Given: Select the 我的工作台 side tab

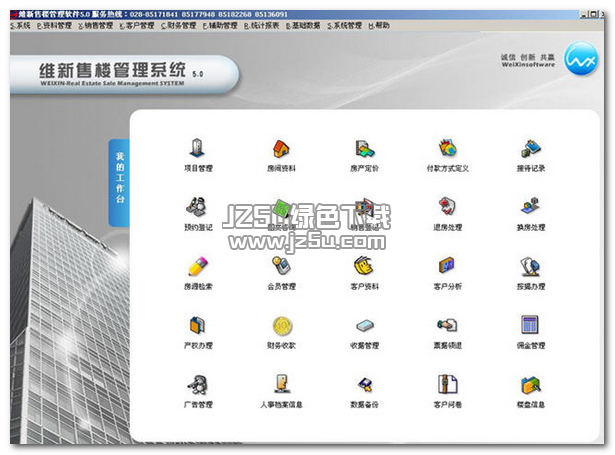Looking at the screenshot, I should [x=119, y=183].
